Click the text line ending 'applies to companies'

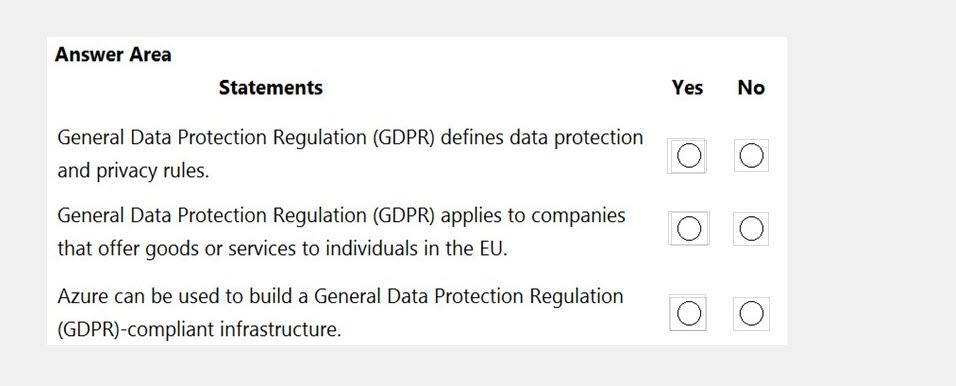coord(341,216)
